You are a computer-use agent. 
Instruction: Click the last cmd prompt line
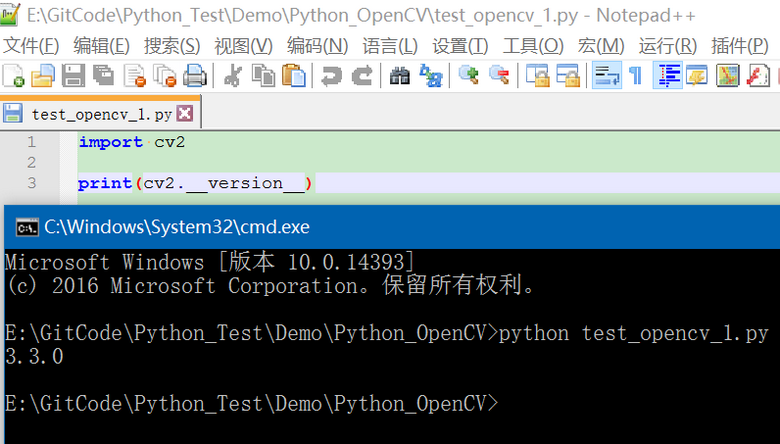[251, 403]
